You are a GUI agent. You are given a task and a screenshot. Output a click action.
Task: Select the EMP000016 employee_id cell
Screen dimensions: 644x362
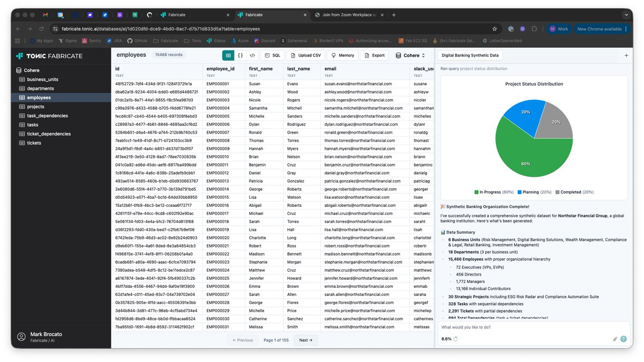pyautogui.click(x=224, y=205)
